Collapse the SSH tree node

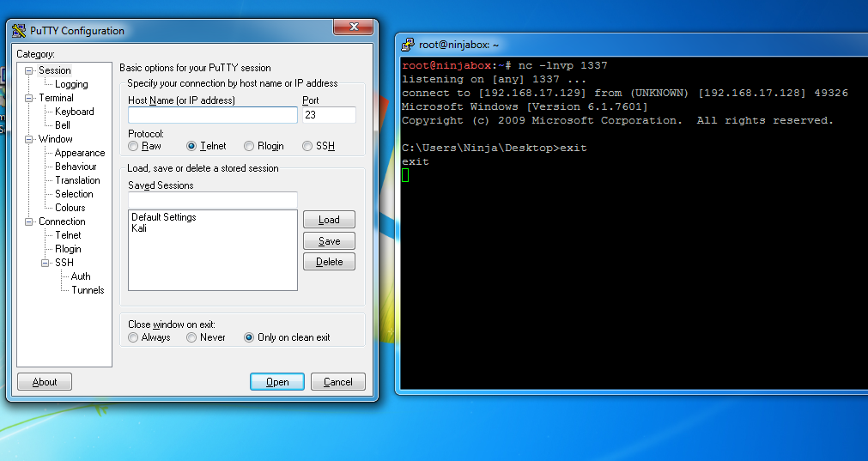[x=46, y=263]
